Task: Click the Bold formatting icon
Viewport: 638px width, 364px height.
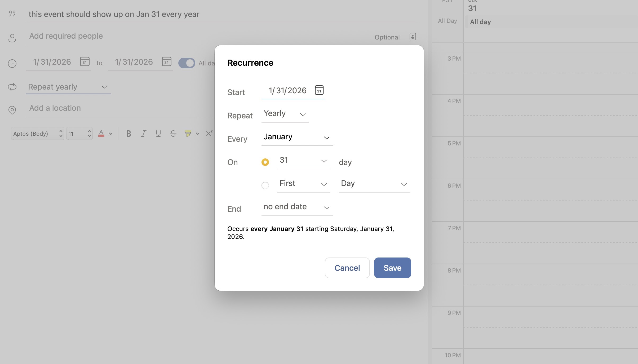Action: click(x=129, y=134)
